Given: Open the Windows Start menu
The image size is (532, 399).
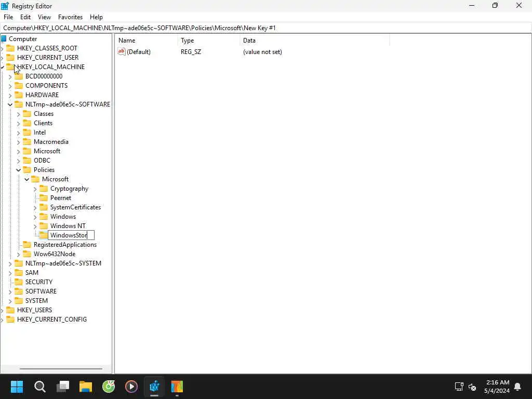Looking at the screenshot, I should point(17,387).
